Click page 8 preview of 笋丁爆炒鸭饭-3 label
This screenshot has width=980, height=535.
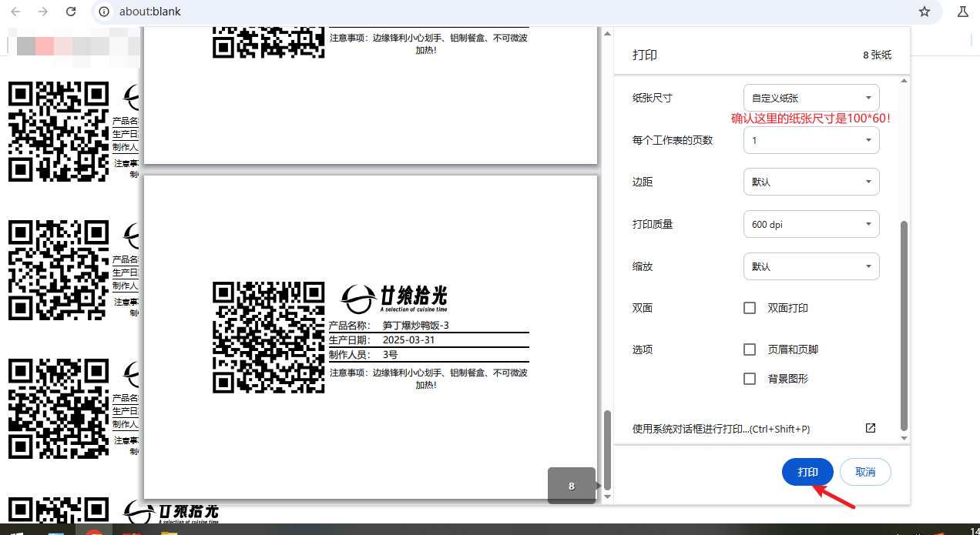pyautogui.click(x=371, y=337)
